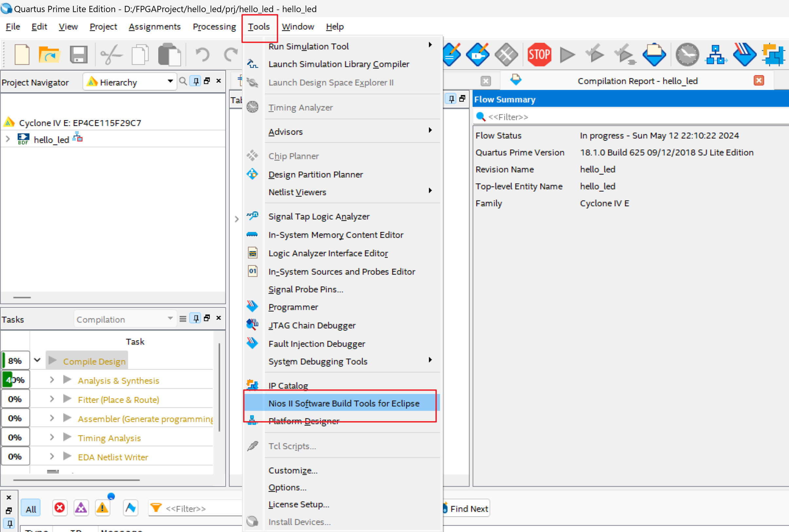Expand the Timing Analysis task
This screenshot has height=532, width=789.
[x=52, y=437]
